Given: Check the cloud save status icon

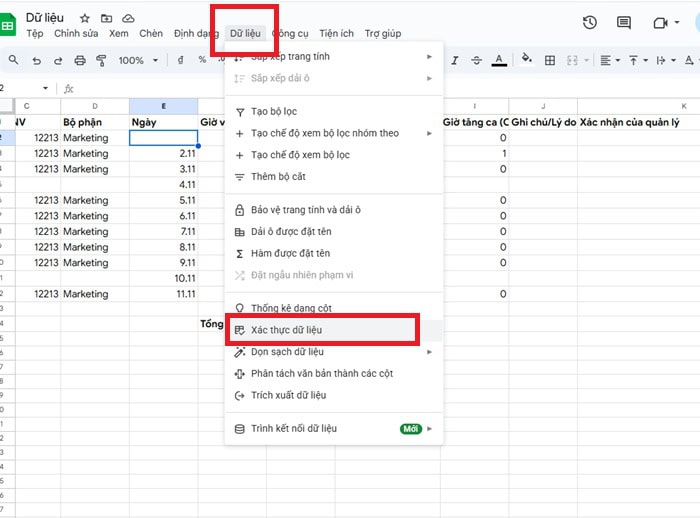Looking at the screenshot, I should pos(129,18).
